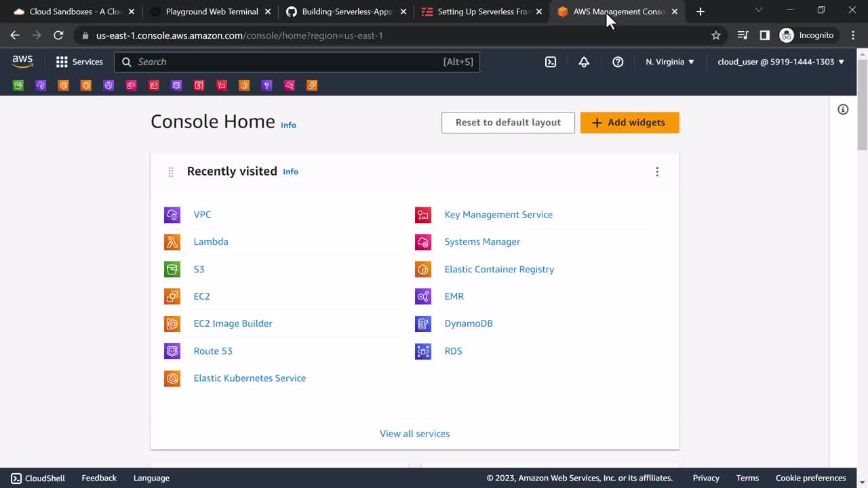Click the Elastic Kubernetes Service icon
Image resolution: width=868 pixels, height=488 pixels.
tap(172, 378)
